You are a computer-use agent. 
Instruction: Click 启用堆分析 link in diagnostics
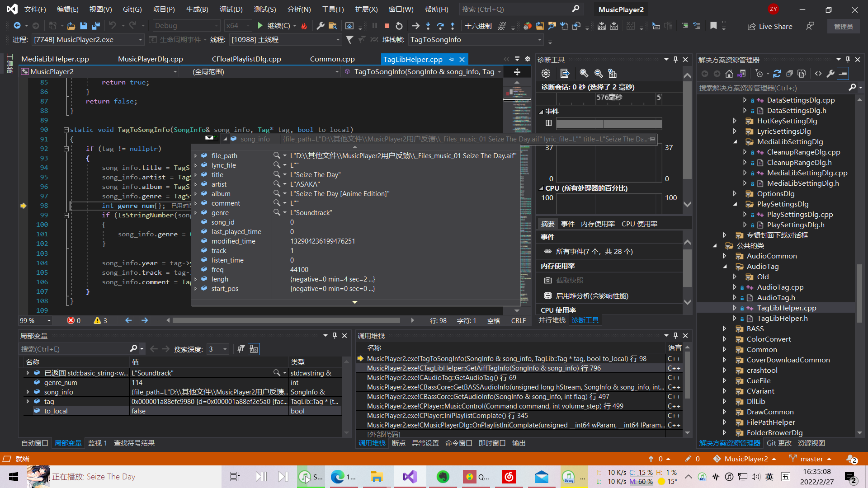point(592,296)
